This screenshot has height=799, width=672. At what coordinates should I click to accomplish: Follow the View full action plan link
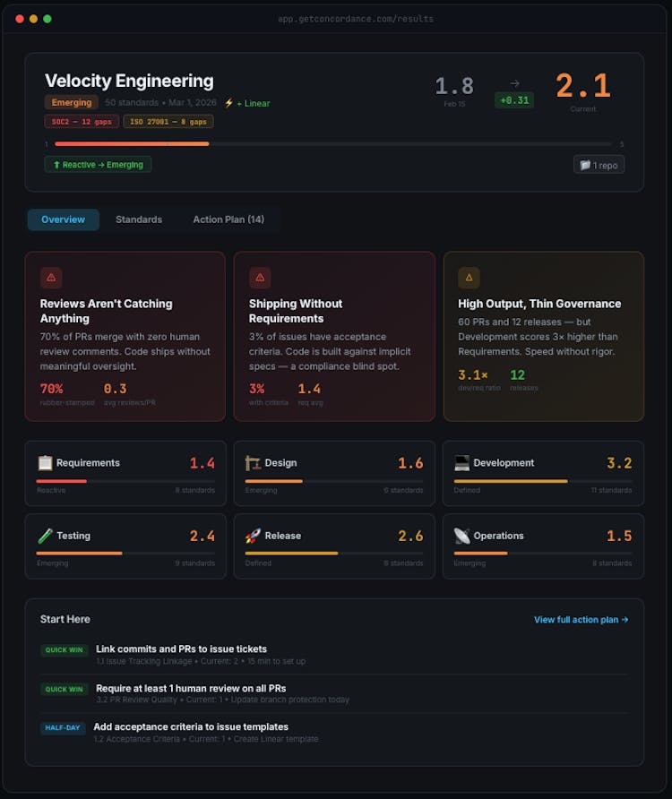(581, 619)
